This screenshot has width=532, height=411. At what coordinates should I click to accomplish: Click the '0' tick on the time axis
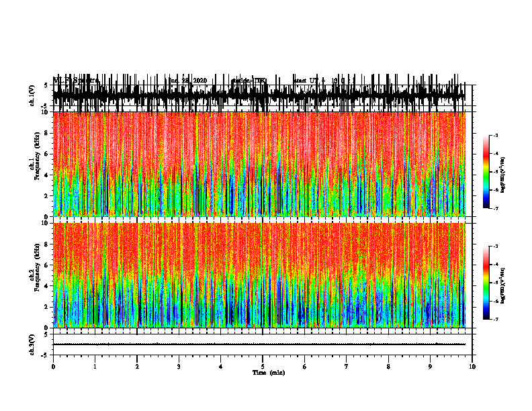coord(53,367)
